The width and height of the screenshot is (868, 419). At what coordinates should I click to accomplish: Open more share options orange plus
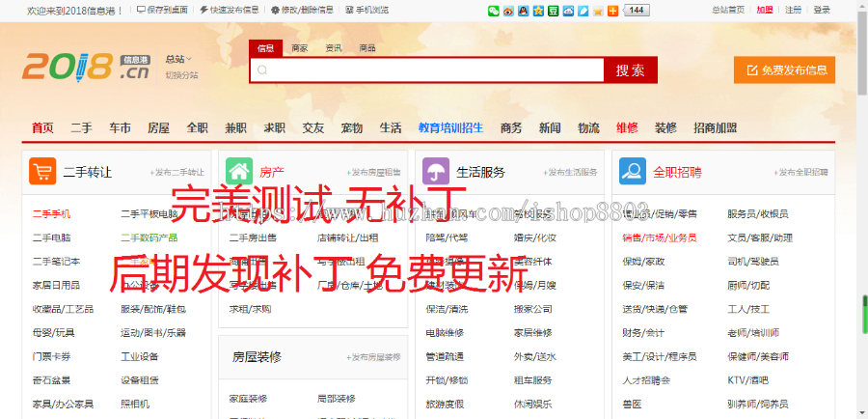[x=613, y=11]
